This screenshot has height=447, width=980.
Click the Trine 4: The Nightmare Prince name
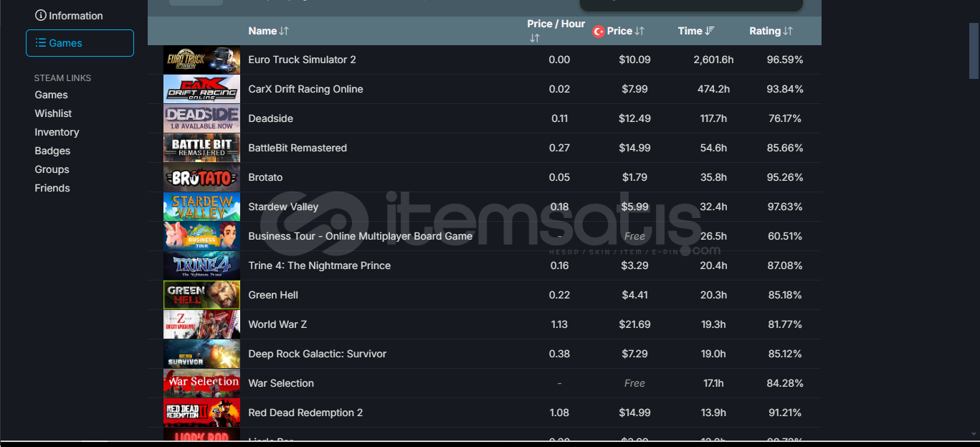point(319,265)
